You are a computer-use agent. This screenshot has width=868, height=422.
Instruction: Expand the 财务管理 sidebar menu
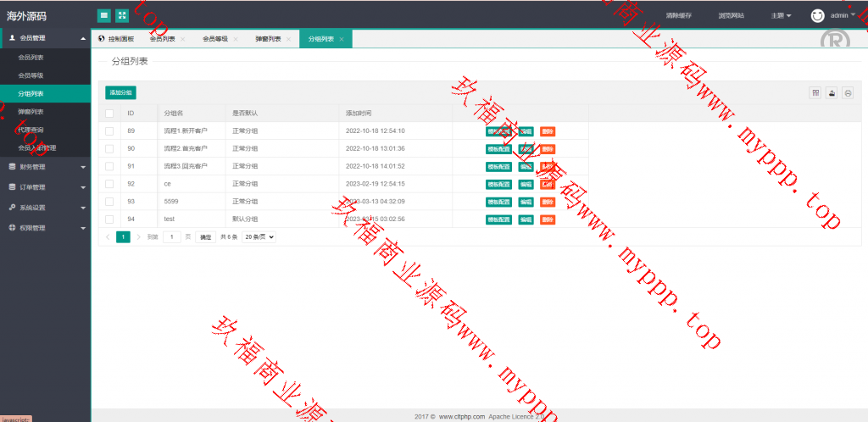(45, 167)
